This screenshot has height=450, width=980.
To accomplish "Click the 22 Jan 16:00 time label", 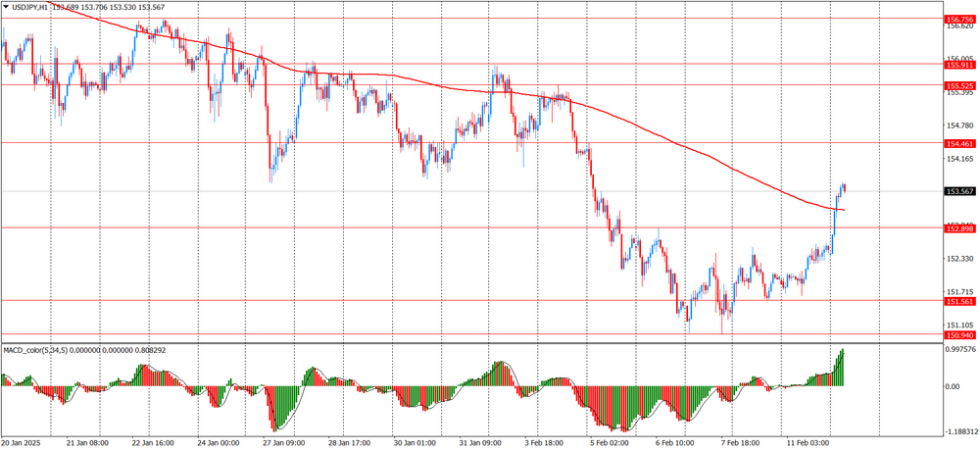I will click(153, 443).
